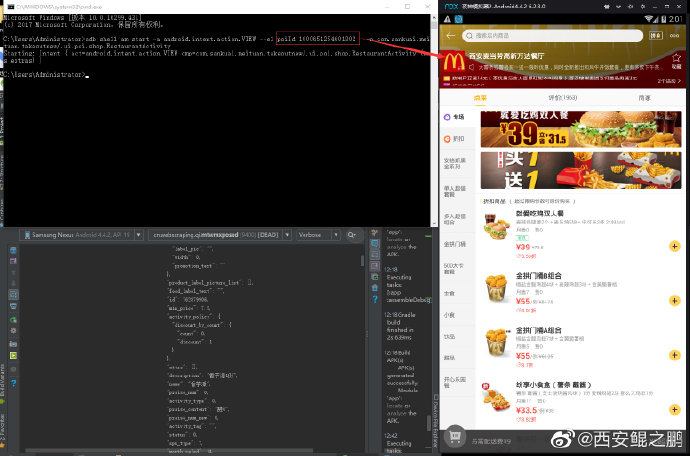Open the Build Variants side tab
Image resolution: width=690 pixels, height=456 pixels.
(2, 382)
